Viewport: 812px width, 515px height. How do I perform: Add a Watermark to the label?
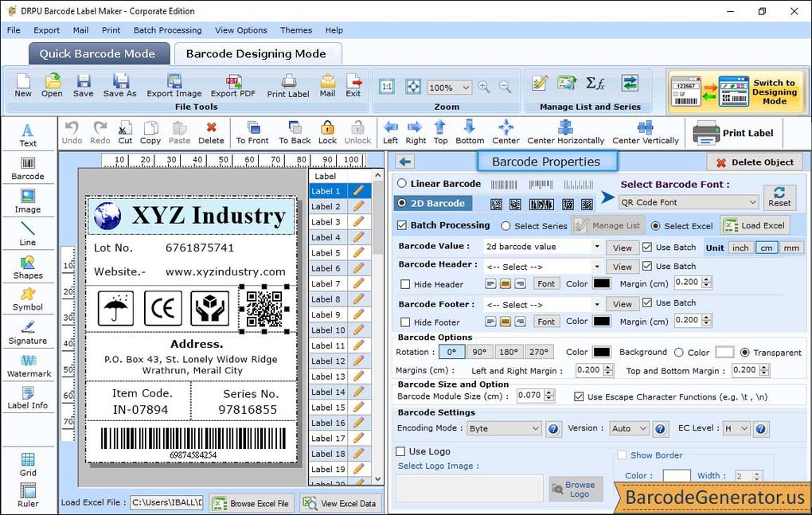(29, 364)
